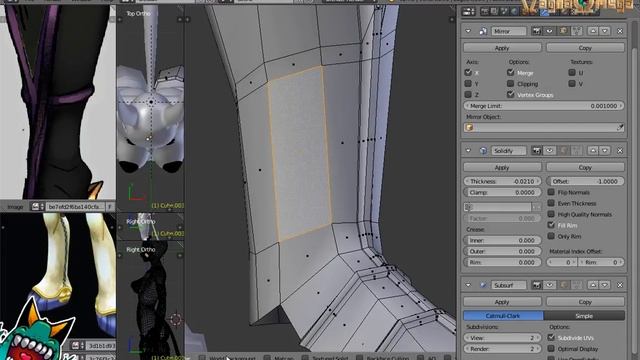Enable Mirror Z axis checkbox
Viewport: 640px width, 360px height.
468,94
